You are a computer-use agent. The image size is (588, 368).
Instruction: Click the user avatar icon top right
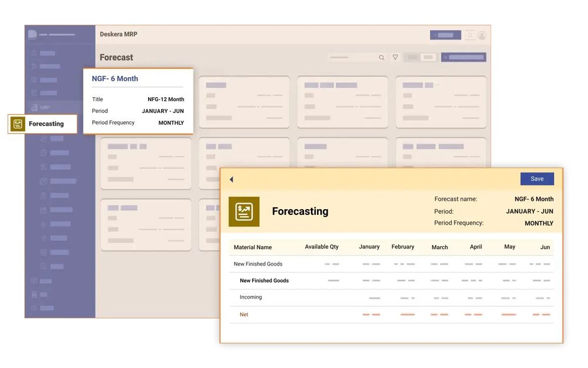click(482, 35)
